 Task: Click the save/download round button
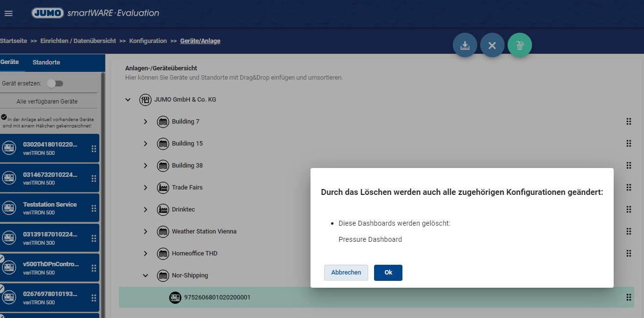point(465,45)
